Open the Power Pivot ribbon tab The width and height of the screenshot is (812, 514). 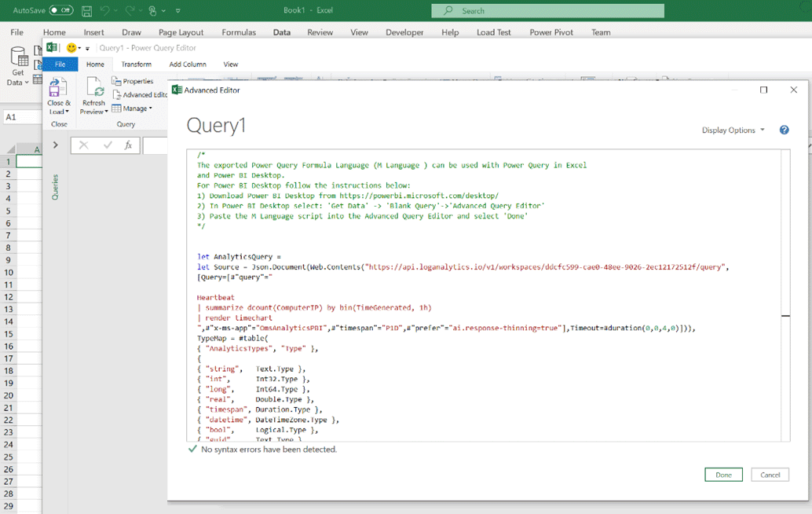point(551,32)
